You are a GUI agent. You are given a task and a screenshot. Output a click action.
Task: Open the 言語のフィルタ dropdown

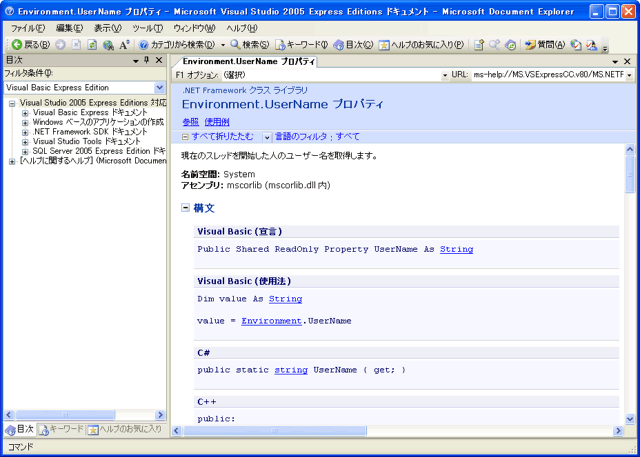[267, 137]
